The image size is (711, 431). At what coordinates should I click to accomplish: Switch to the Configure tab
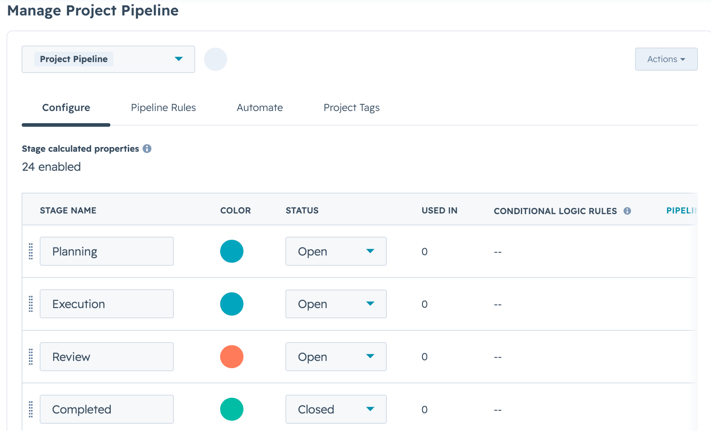tap(66, 108)
